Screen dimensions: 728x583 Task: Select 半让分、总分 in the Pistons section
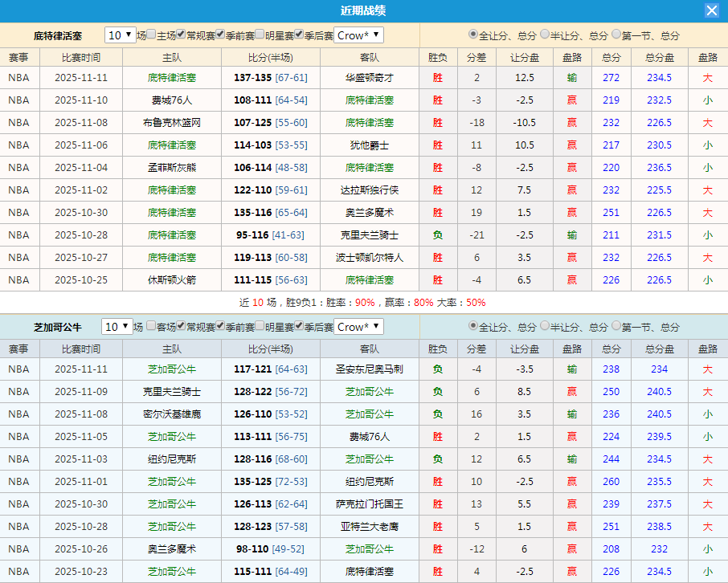[544, 35]
